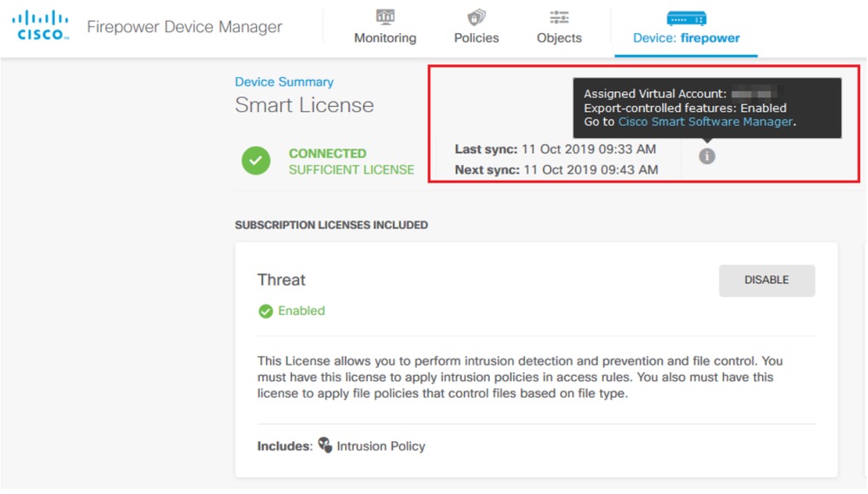The image size is (868, 494).
Task: Click the Intrusion Policy icon
Action: click(x=325, y=445)
